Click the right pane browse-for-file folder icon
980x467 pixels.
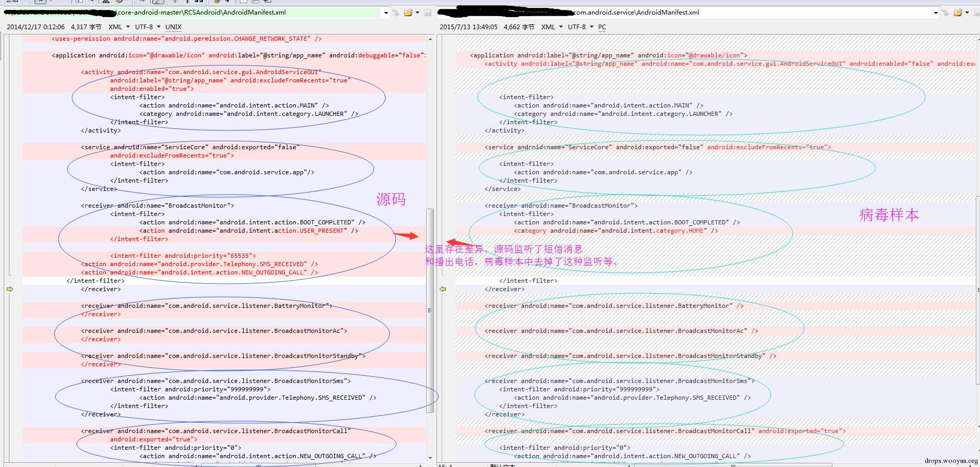point(958,13)
